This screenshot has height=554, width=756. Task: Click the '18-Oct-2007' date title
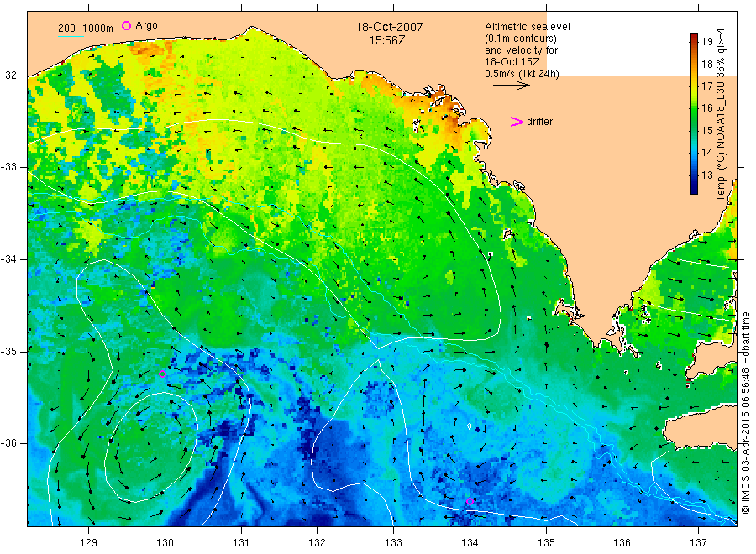[389, 27]
